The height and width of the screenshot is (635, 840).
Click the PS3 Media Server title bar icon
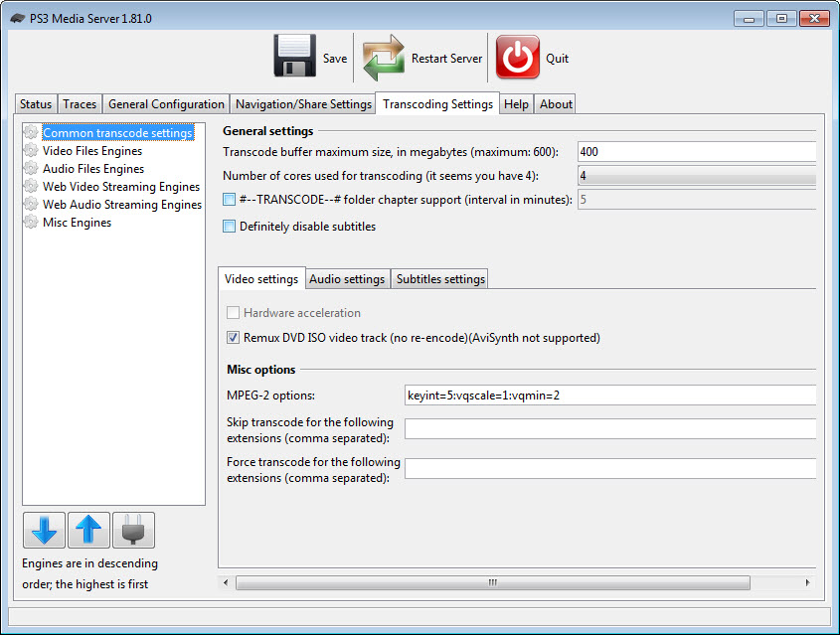click(18, 18)
